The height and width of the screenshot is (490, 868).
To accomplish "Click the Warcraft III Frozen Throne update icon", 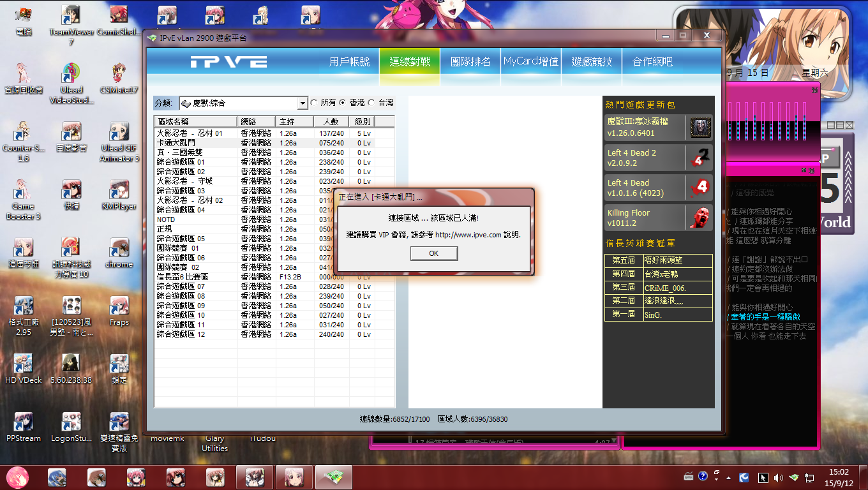I will click(x=700, y=128).
